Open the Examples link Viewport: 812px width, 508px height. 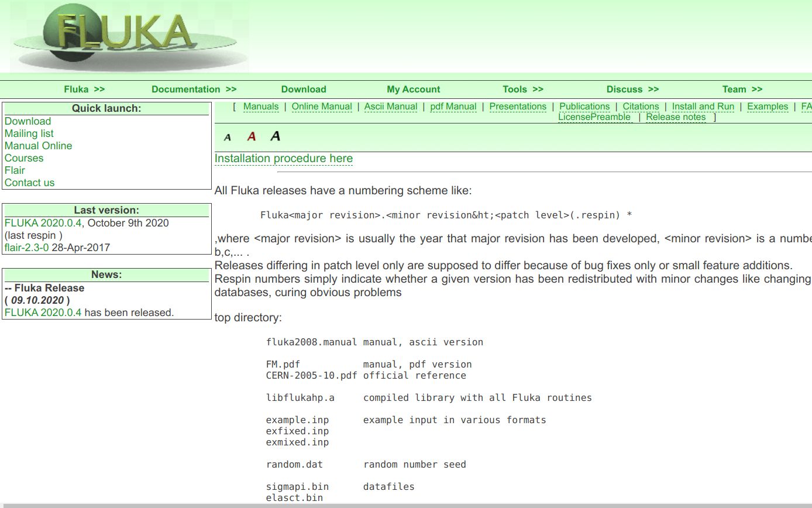(x=768, y=107)
